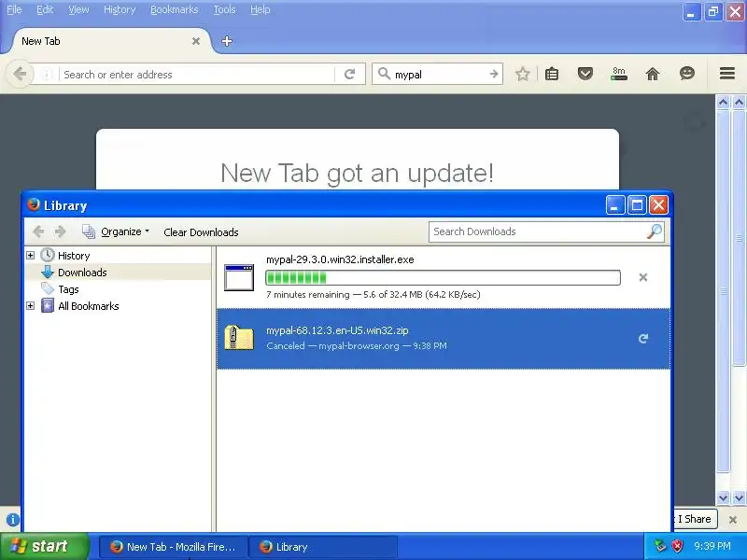Click the site info icon in address bar

pyautogui.click(x=47, y=75)
